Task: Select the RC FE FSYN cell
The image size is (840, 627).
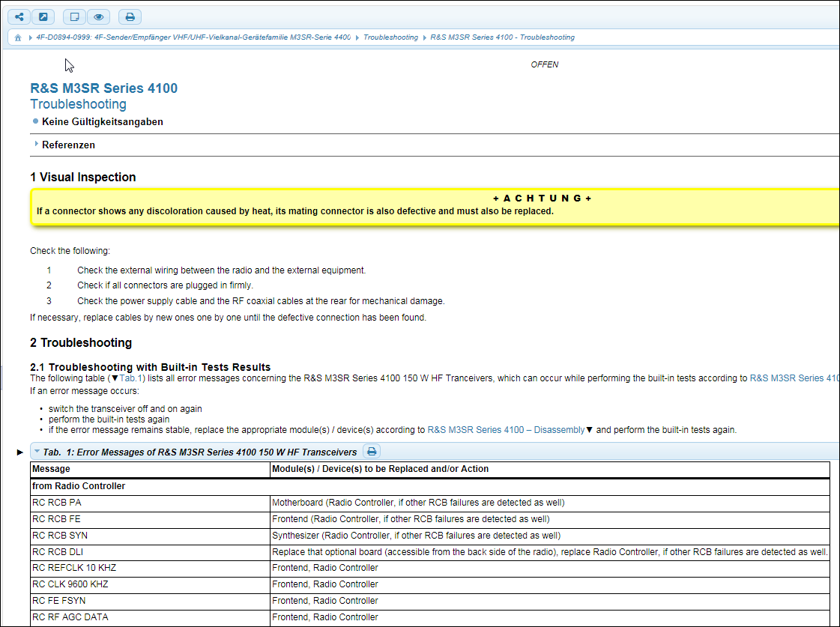Action: click(150, 602)
